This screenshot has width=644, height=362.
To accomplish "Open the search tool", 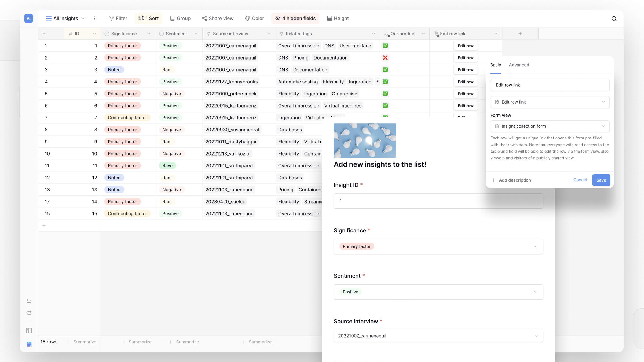I will click(614, 19).
